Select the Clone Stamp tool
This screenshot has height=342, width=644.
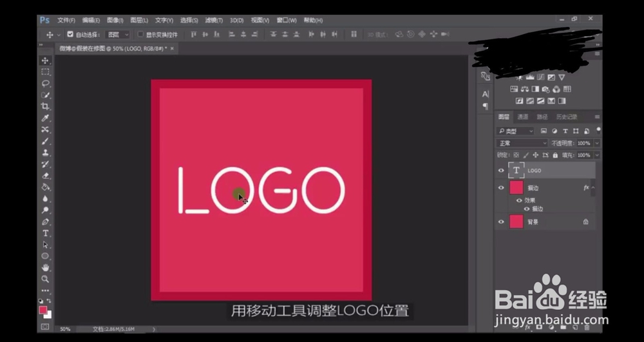45,153
